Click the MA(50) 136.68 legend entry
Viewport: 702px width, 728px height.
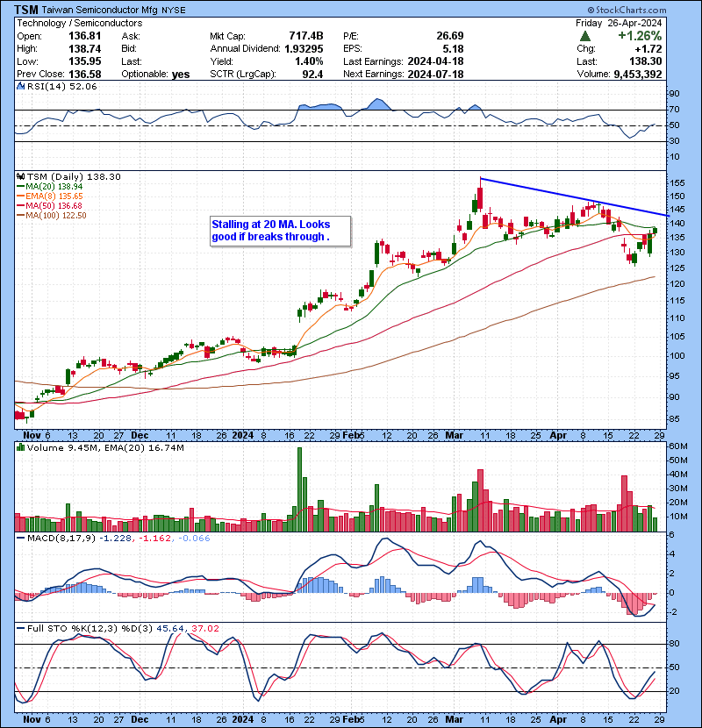pos(50,206)
